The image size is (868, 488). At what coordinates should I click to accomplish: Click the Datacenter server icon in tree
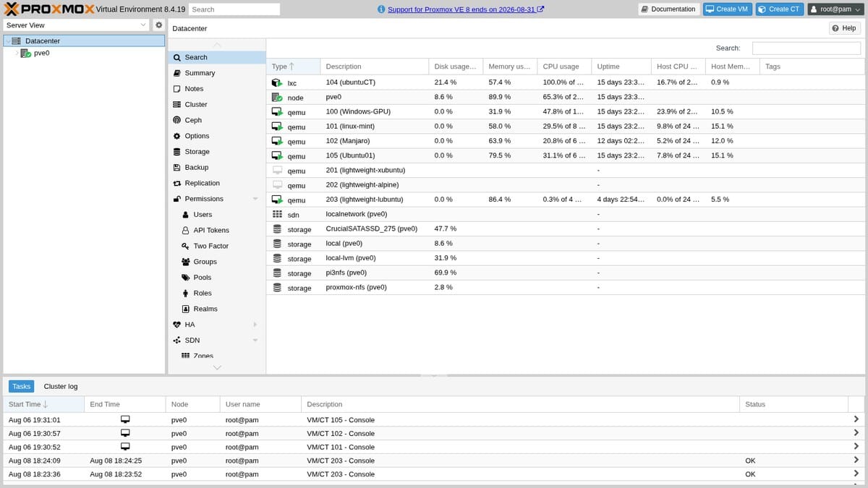click(17, 41)
